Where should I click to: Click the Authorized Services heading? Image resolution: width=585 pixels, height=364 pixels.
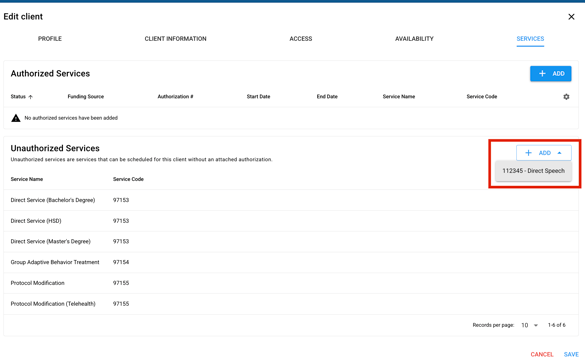click(50, 74)
